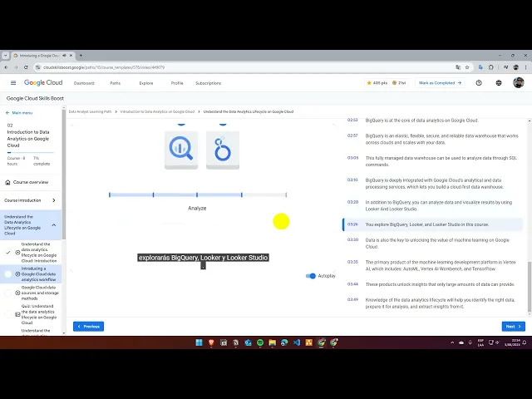532x399 pixels.
Task: Click the Mark as Completed button
Action: (x=440, y=83)
